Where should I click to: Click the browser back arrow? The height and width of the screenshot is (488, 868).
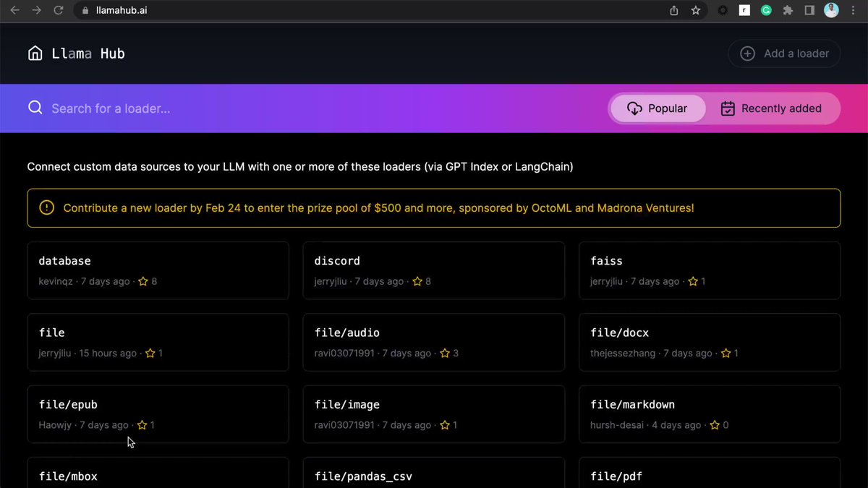pyautogui.click(x=14, y=11)
